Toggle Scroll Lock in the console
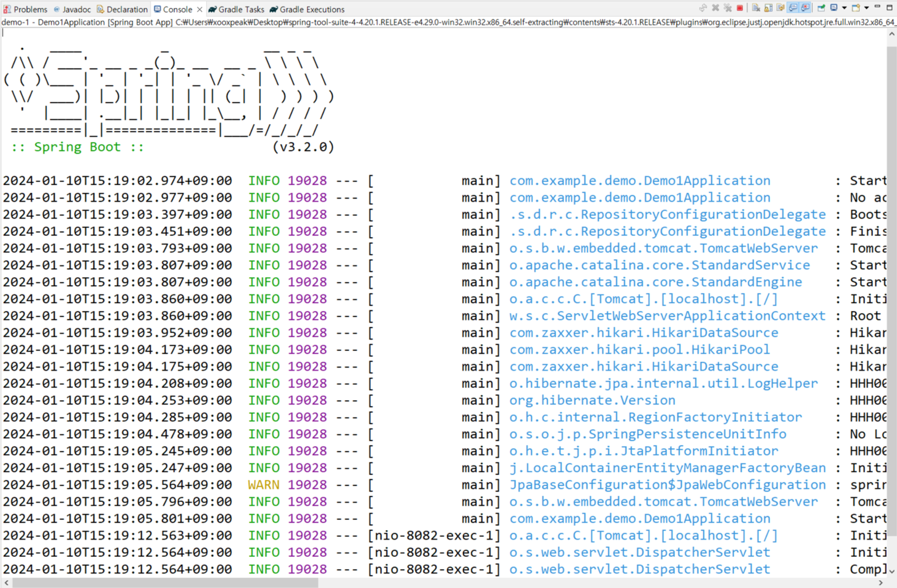The width and height of the screenshot is (897, 588). (768, 8)
